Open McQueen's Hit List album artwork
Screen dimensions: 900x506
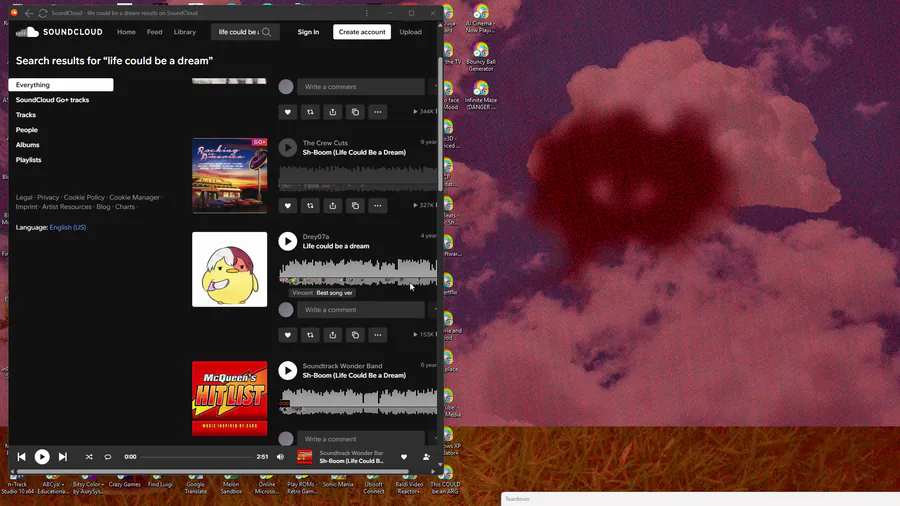coord(230,399)
